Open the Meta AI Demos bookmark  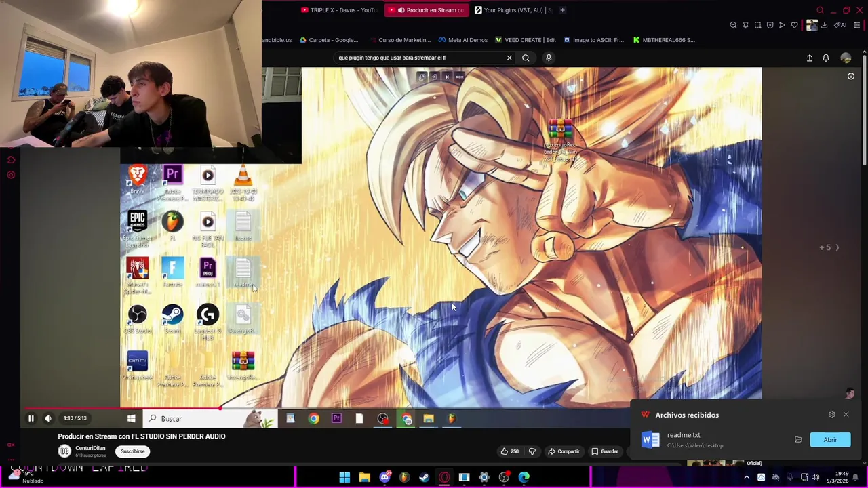click(462, 40)
